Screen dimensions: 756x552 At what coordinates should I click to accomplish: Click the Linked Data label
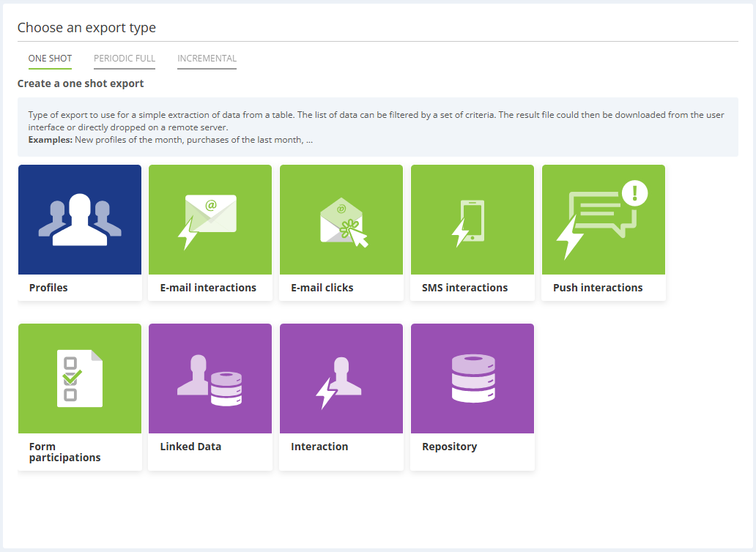(190, 447)
